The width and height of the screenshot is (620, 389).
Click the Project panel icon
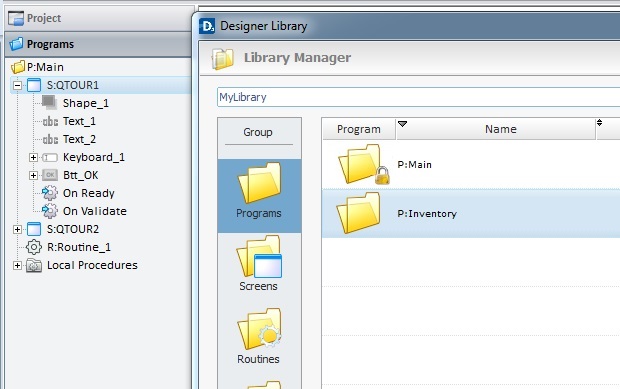16,18
